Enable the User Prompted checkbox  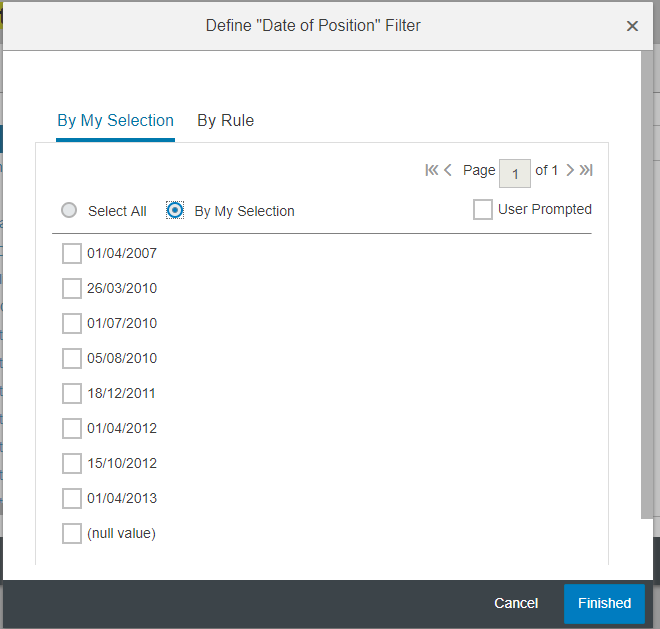(483, 209)
